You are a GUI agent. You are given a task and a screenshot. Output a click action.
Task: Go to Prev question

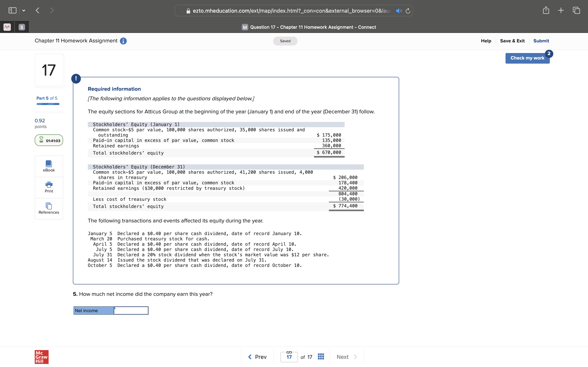click(257, 357)
